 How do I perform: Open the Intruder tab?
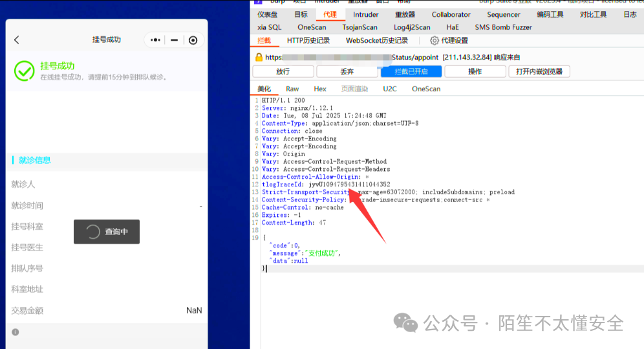365,14
